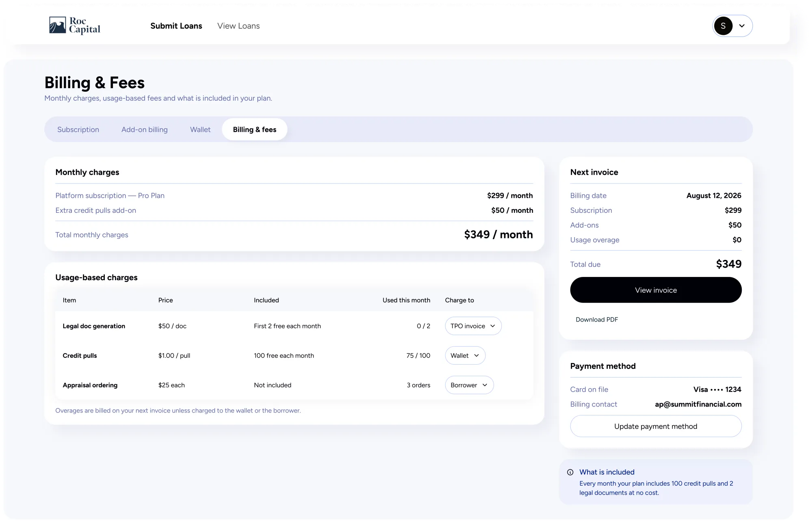Click the $25 each price
Screen dimensions: 812x523
click(x=171, y=385)
